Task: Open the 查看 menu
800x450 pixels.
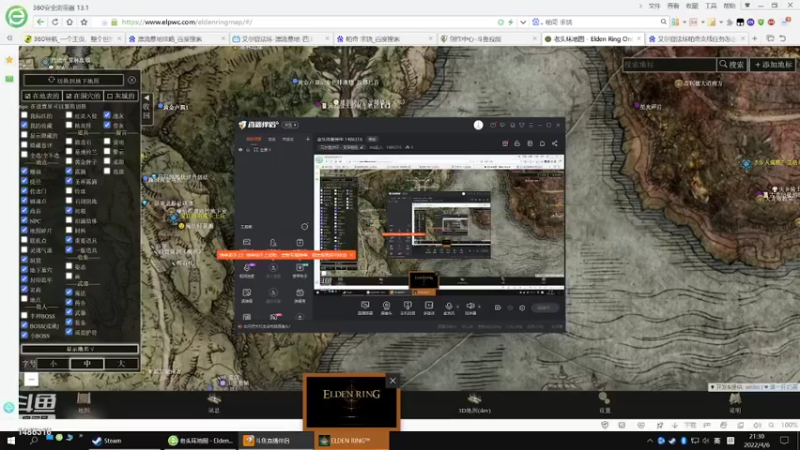Action: click(673, 6)
